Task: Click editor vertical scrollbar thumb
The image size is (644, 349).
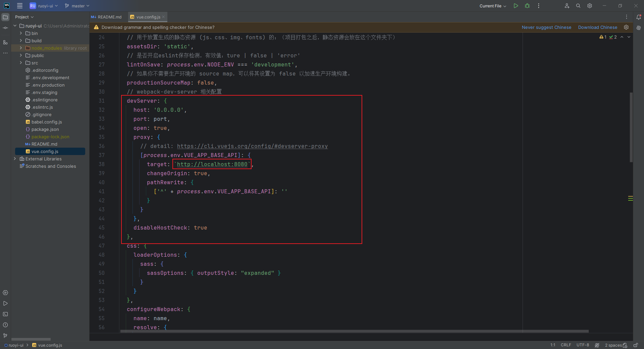Action: click(x=631, y=128)
